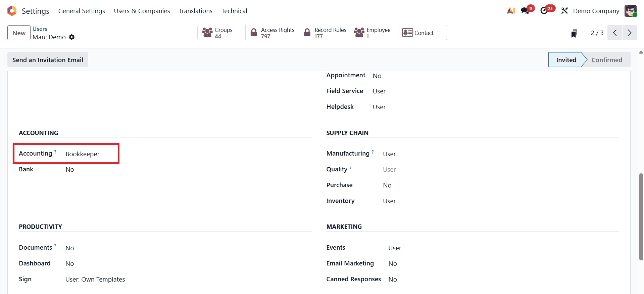Open the Technical menu
The height and width of the screenshot is (294, 644).
tap(234, 10)
